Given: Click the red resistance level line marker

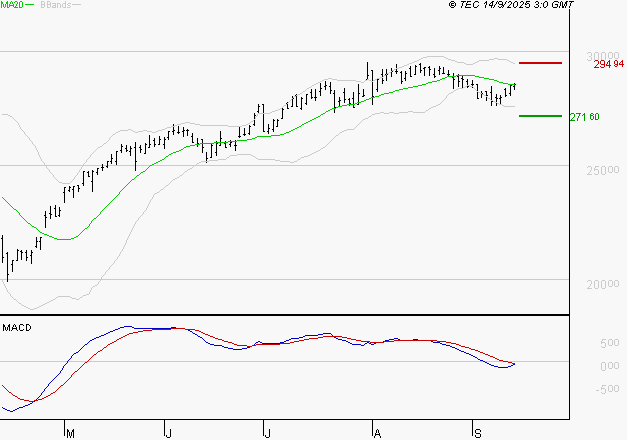Looking at the screenshot, I should coord(540,63).
